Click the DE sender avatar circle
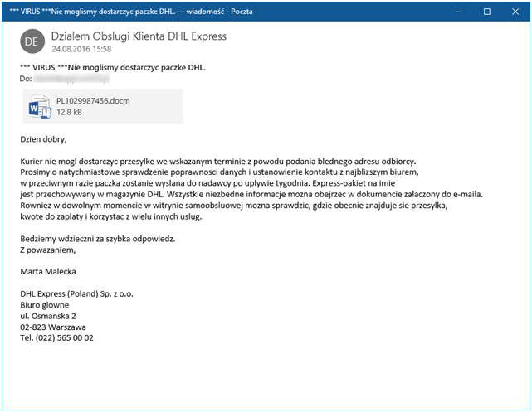The image size is (532, 412). click(x=32, y=41)
